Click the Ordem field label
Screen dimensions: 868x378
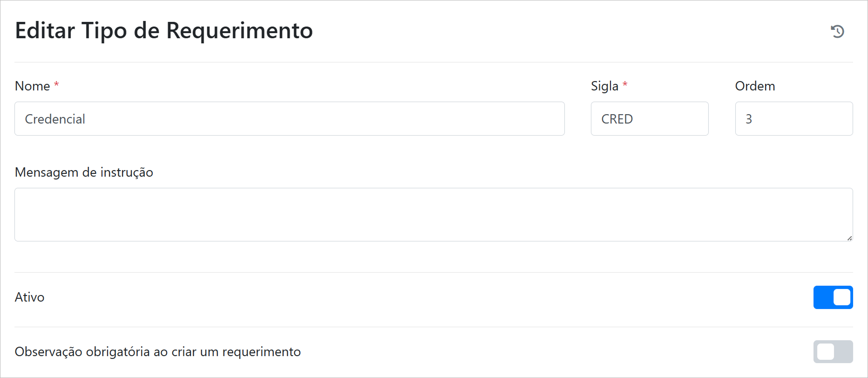coord(755,86)
